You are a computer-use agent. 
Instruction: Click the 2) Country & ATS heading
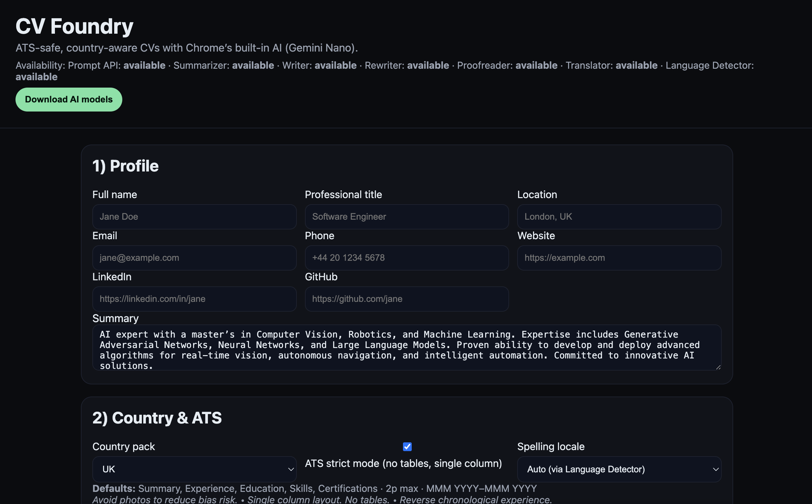point(157,418)
